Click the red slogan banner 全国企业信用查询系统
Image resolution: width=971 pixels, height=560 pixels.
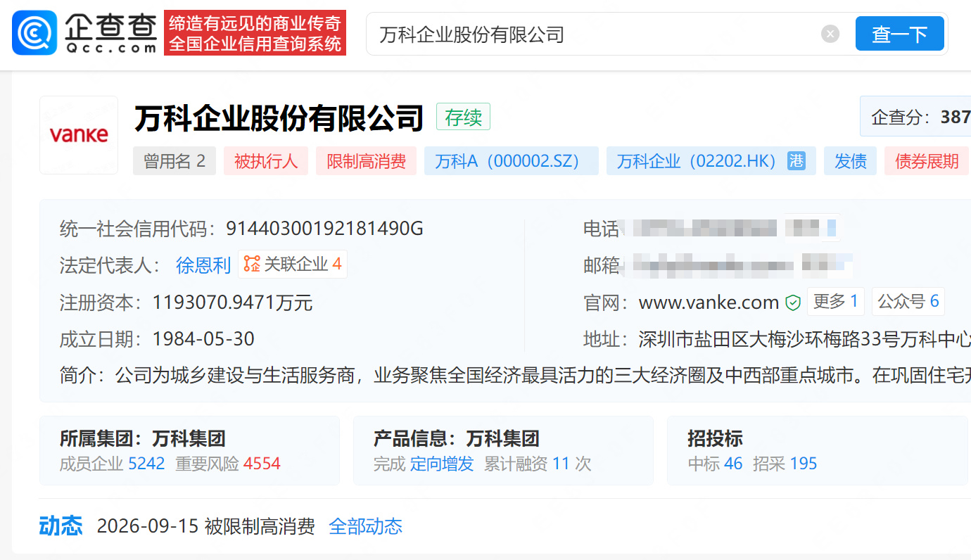(x=255, y=44)
